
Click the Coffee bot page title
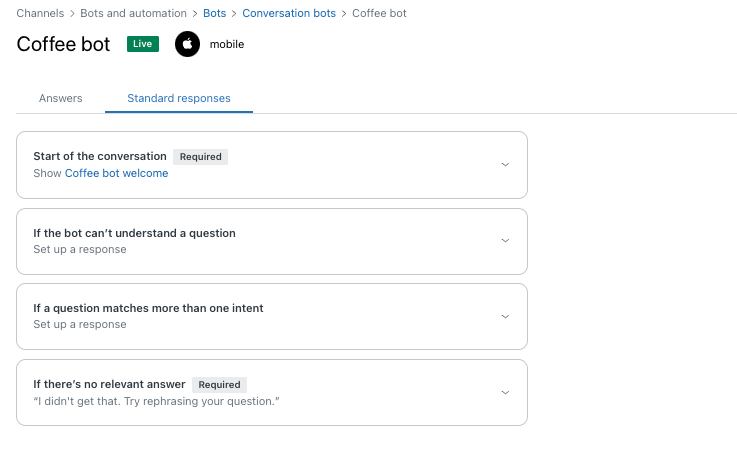[x=63, y=44]
